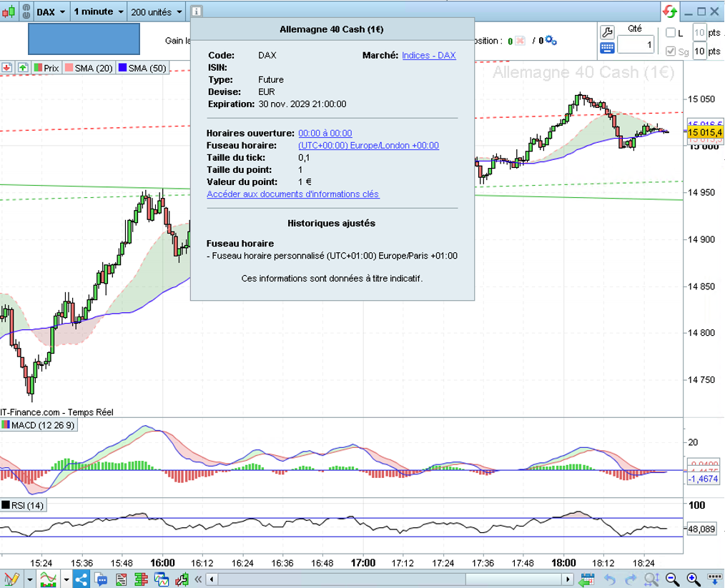This screenshot has width=725, height=588.
Task: Open the 1 minute timeframe dropdown
Action: click(99, 11)
